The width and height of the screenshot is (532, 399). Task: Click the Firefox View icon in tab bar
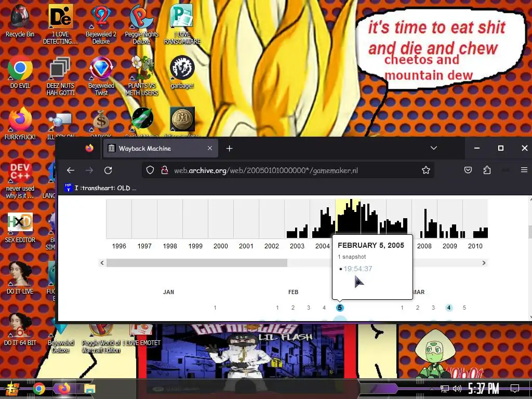pos(89,148)
